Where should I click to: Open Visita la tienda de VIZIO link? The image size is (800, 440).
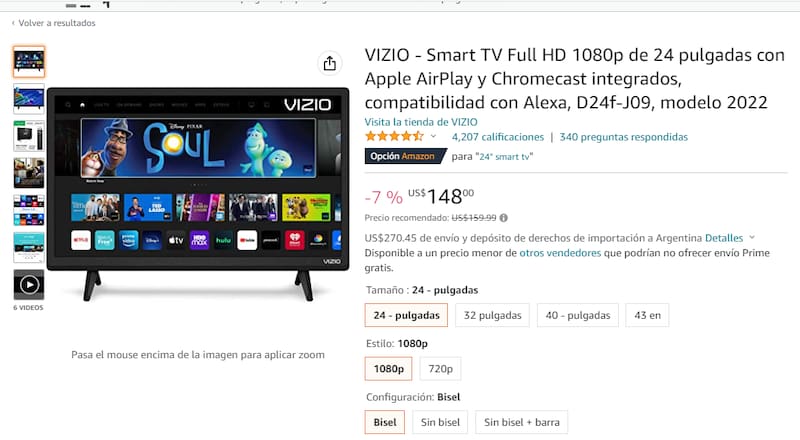pyautogui.click(x=421, y=122)
